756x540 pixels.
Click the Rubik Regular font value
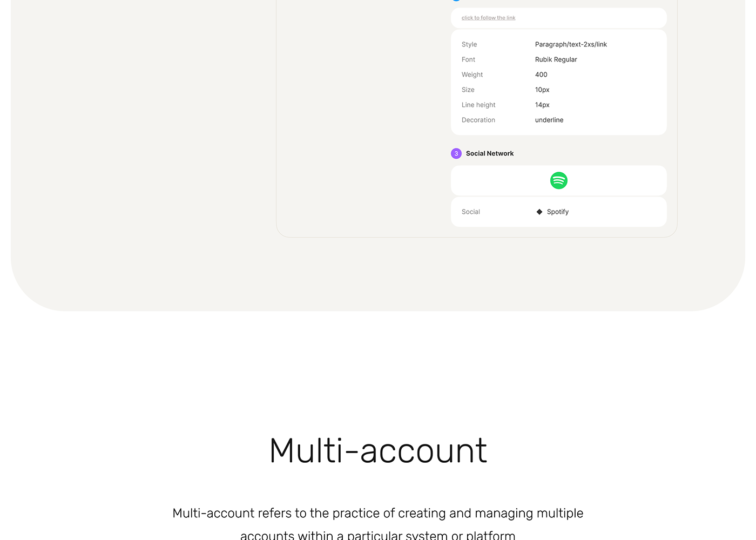(556, 59)
